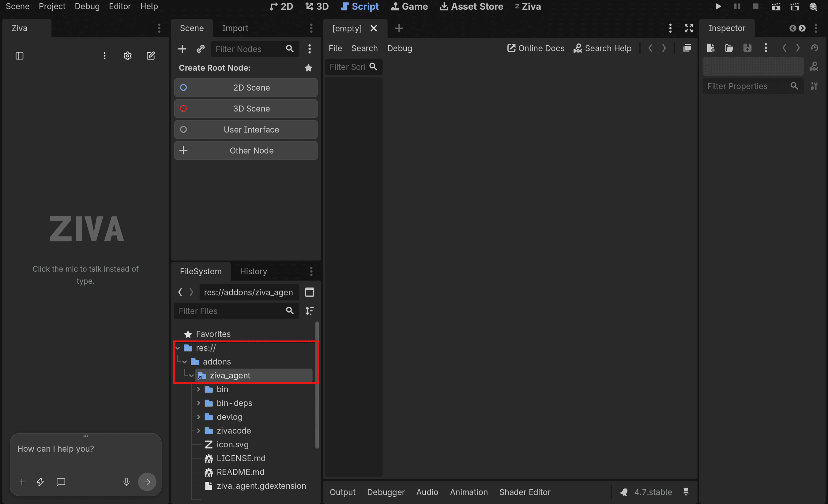Click the lightning bolt icon in Ziva chat

click(40, 482)
